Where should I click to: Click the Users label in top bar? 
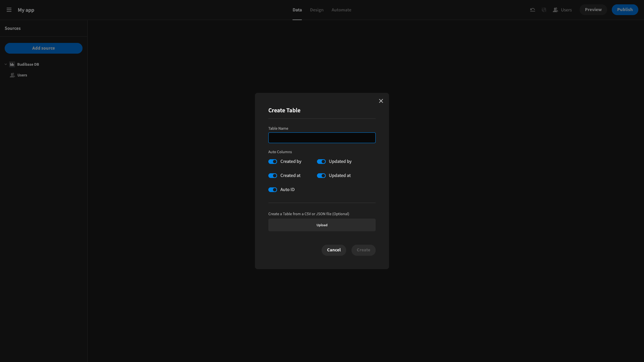click(566, 10)
